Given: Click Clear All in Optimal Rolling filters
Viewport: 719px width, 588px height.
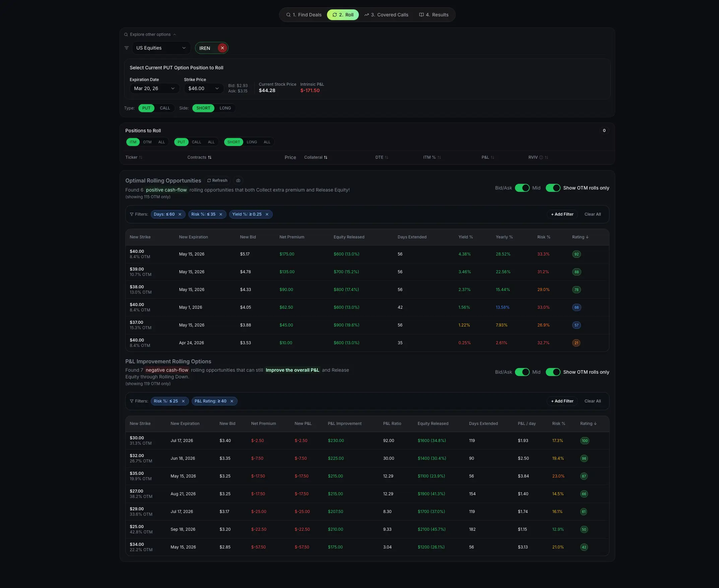Looking at the screenshot, I should 592,214.
